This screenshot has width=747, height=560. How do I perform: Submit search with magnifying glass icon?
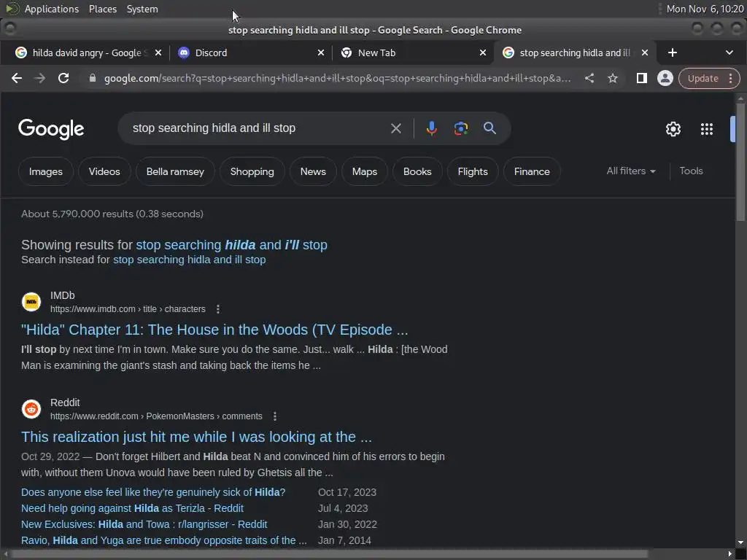pos(489,128)
